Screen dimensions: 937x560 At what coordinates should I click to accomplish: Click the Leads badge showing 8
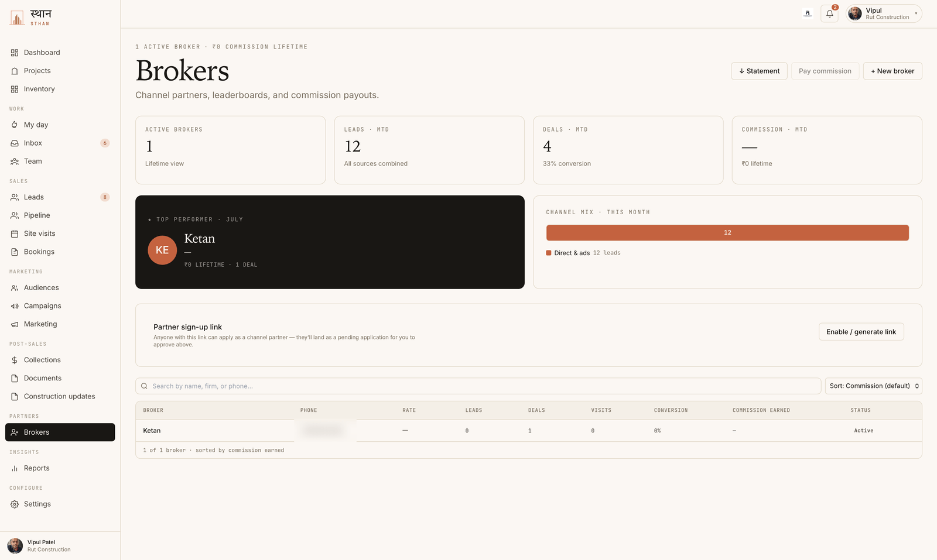tap(105, 197)
